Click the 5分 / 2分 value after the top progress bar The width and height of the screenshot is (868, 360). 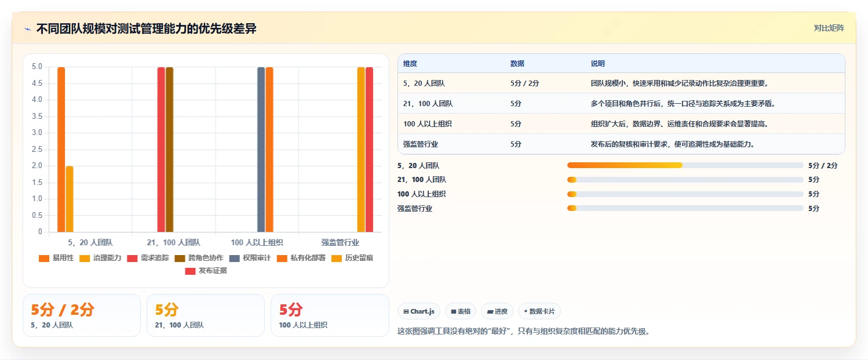[x=823, y=165]
